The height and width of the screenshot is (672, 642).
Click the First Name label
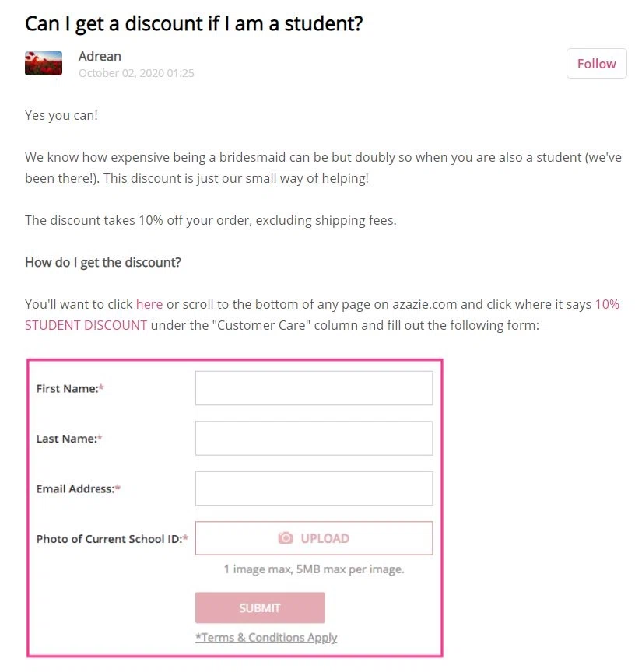(68, 388)
